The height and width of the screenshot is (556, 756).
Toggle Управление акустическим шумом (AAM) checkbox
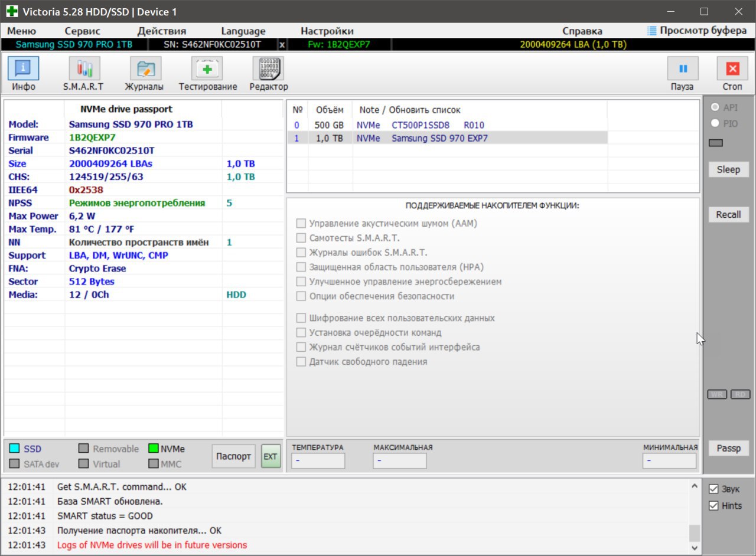pyautogui.click(x=301, y=224)
